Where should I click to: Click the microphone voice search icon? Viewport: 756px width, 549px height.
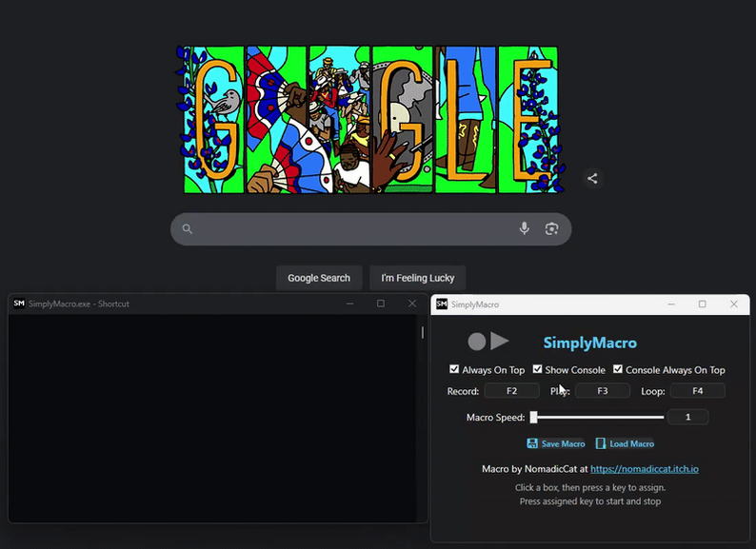pyautogui.click(x=524, y=228)
